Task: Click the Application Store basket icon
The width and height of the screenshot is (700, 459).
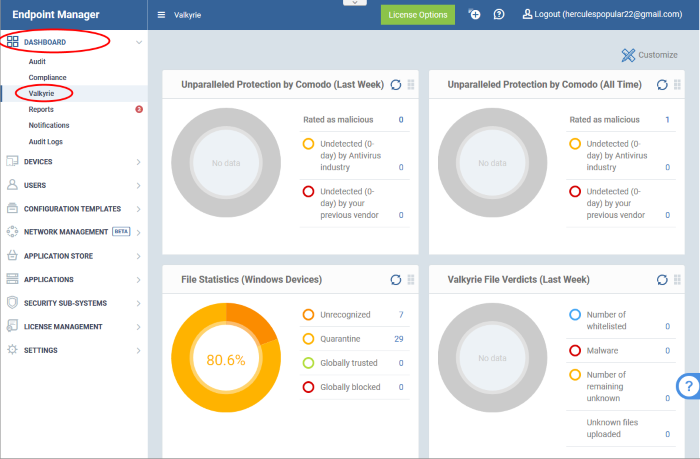Action: point(12,255)
